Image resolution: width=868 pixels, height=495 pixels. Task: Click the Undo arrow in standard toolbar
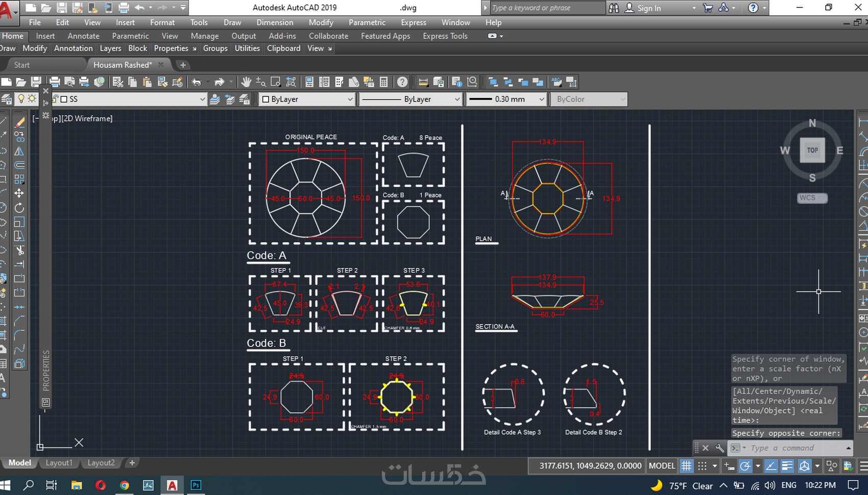(197, 82)
